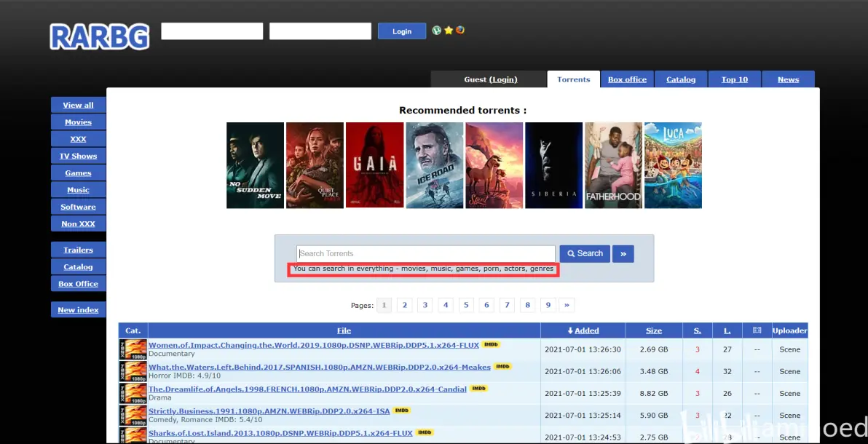Screen dimensions: 868x444
Task: Click the yellow star bookmark icon
Action: [x=449, y=31]
